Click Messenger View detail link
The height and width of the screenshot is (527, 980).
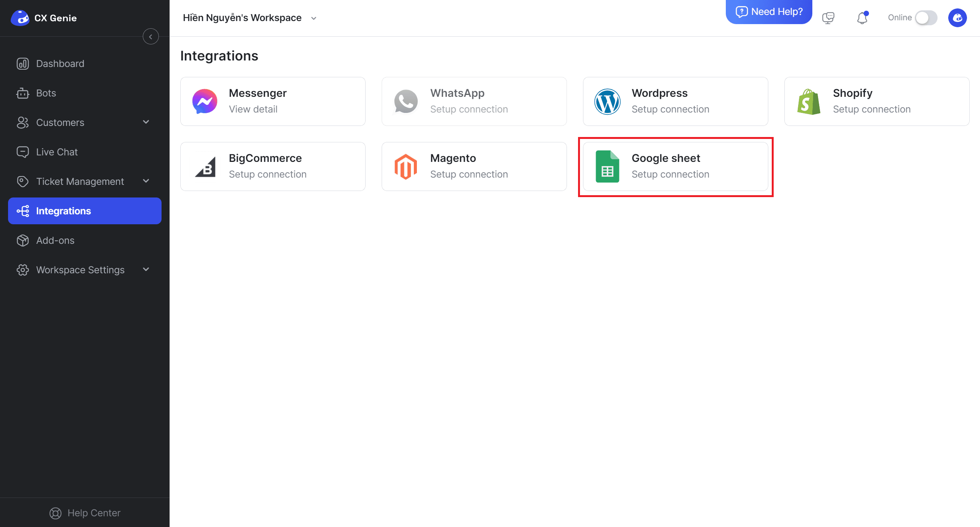click(x=253, y=109)
